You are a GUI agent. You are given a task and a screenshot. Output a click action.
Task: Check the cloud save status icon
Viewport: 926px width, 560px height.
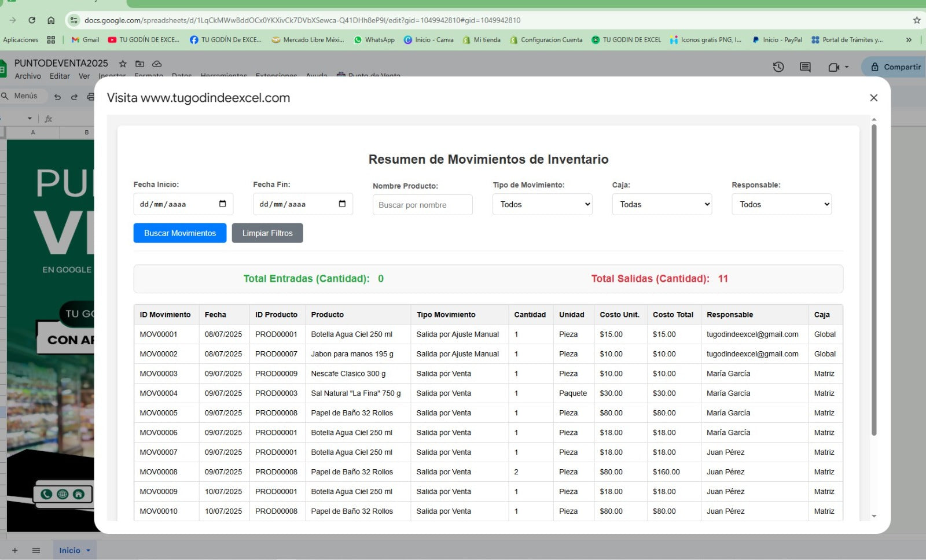point(157,64)
